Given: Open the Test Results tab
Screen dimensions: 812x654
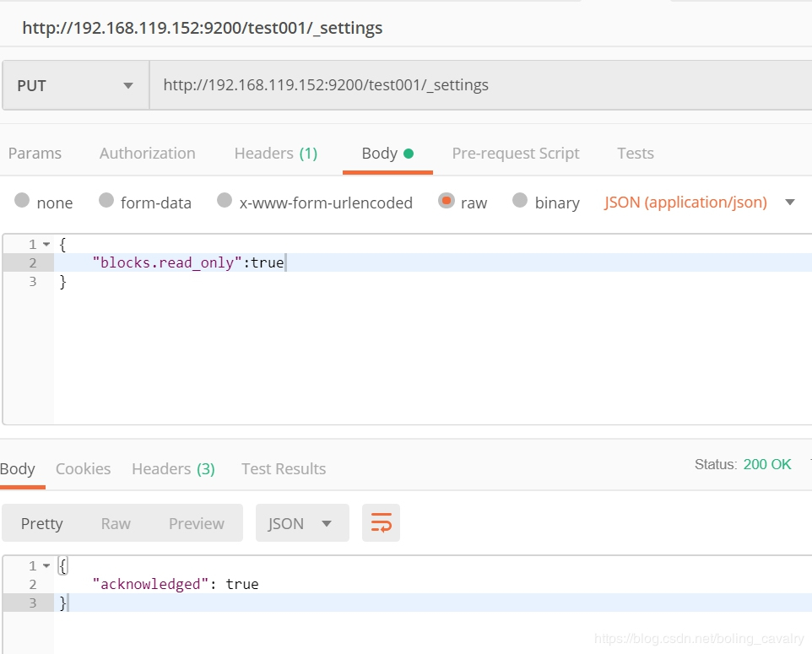Looking at the screenshot, I should click(284, 468).
